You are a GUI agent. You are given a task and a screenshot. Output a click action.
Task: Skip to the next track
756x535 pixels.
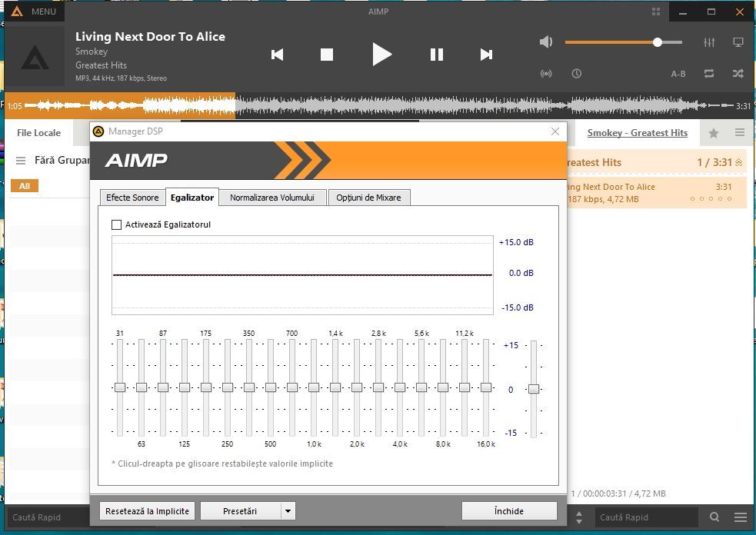pyautogui.click(x=487, y=55)
